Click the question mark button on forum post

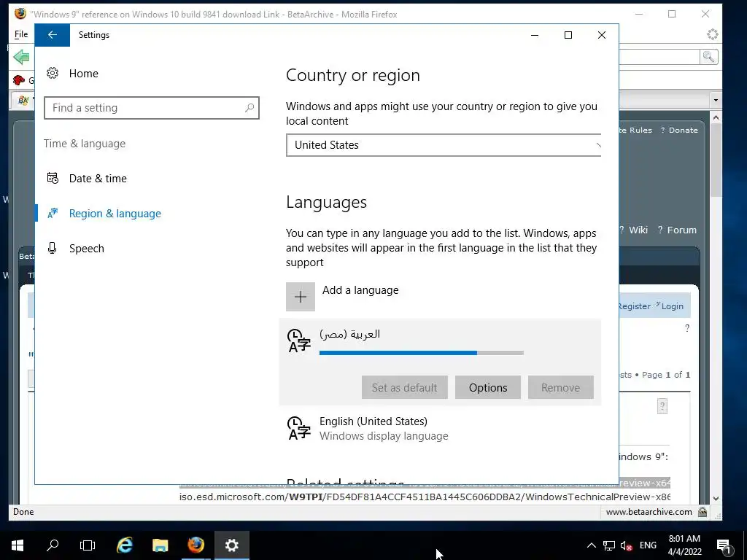(x=662, y=406)
